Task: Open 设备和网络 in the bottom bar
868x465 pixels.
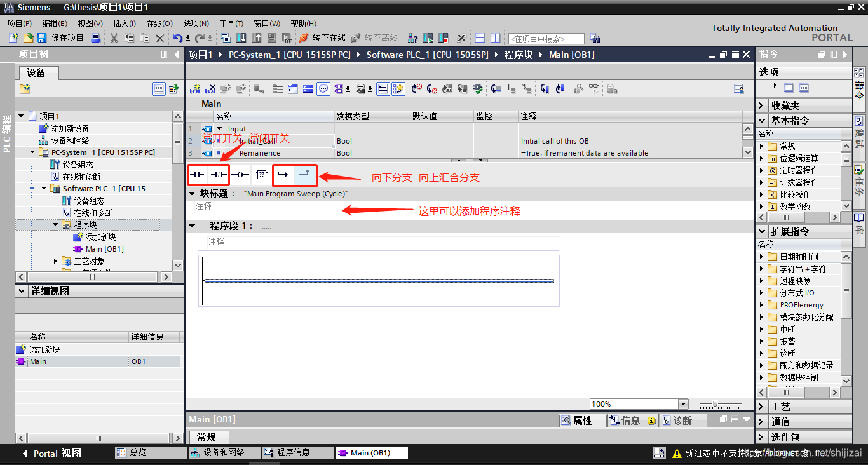Action: tap(226, 453)
